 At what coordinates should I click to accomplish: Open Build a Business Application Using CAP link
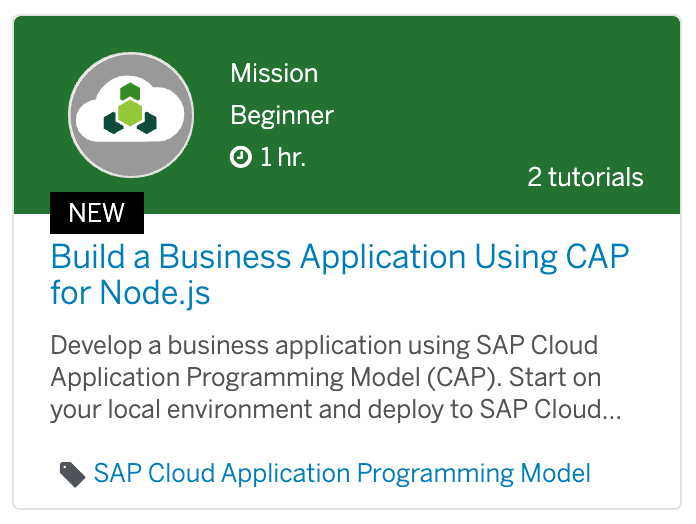[340, 274]
